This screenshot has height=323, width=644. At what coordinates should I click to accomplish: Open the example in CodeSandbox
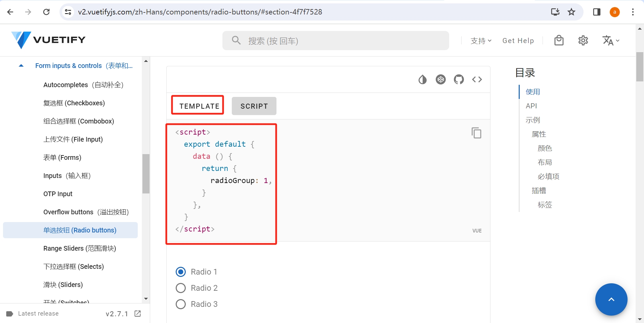click(x=440, y=79)
